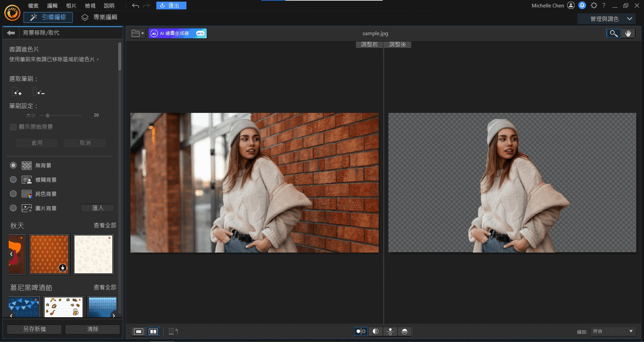Select the zoom magnifier tool
This screenshot has width=644, height=342.
coord(613,33)
